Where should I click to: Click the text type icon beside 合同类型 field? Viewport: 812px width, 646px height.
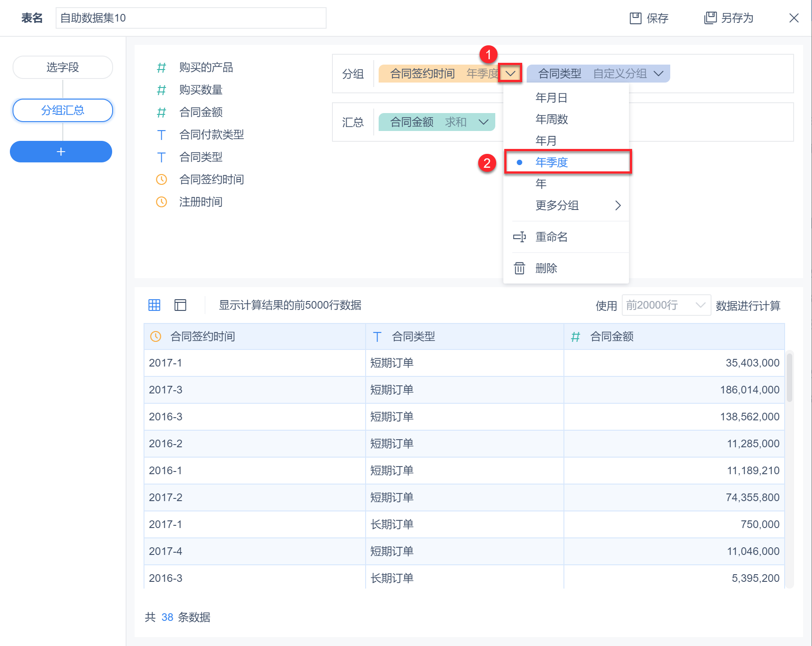[x=162, y=157]
